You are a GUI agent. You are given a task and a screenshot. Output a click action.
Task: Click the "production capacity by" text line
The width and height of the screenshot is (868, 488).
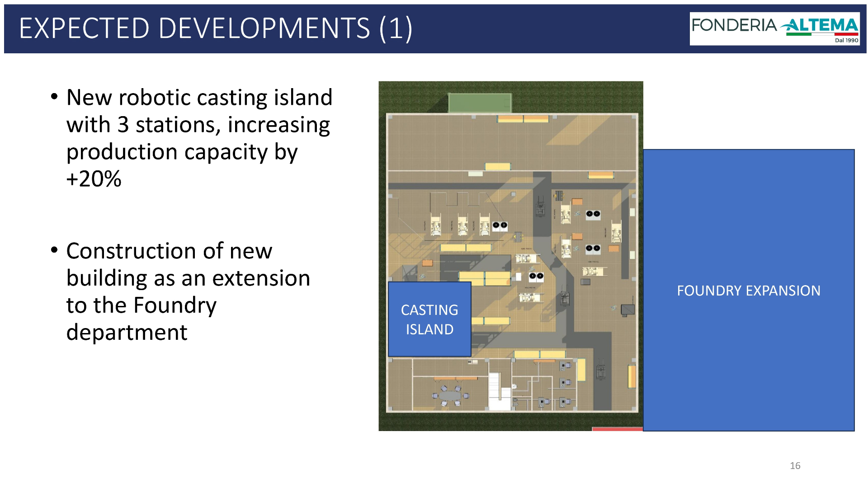[182, 152]
